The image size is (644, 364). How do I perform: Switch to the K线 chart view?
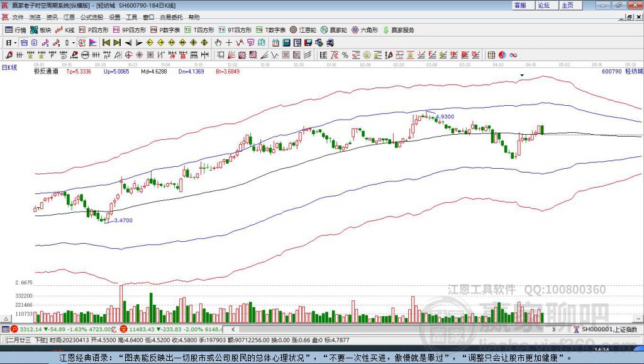coord(65,30)
